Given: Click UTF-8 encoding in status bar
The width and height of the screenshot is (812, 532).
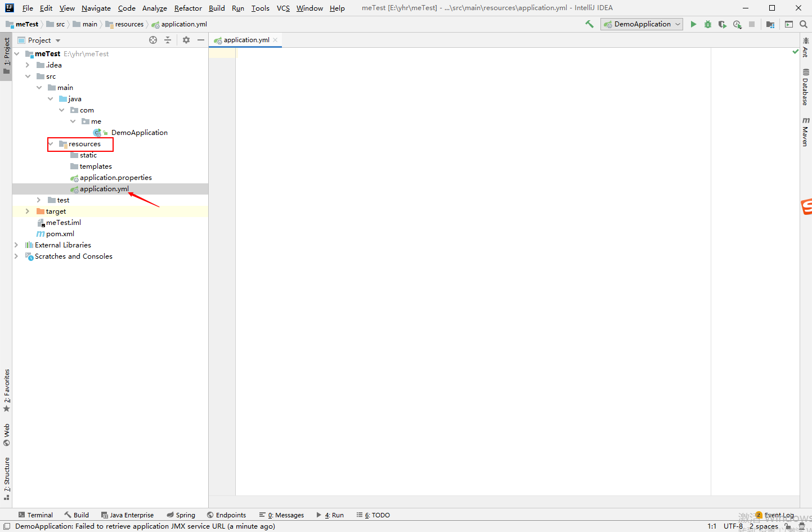Looking at the screenshot, I should pos(733,526).
